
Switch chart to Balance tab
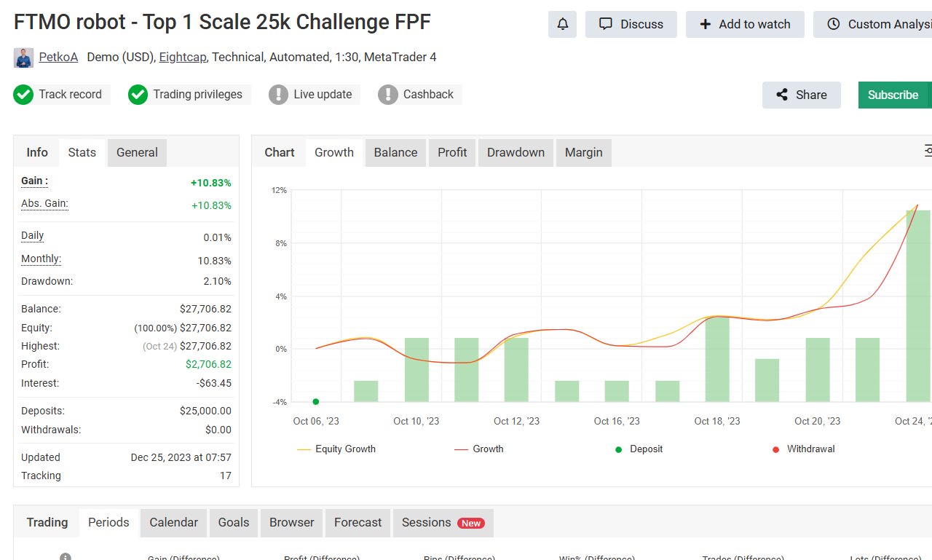395,153
